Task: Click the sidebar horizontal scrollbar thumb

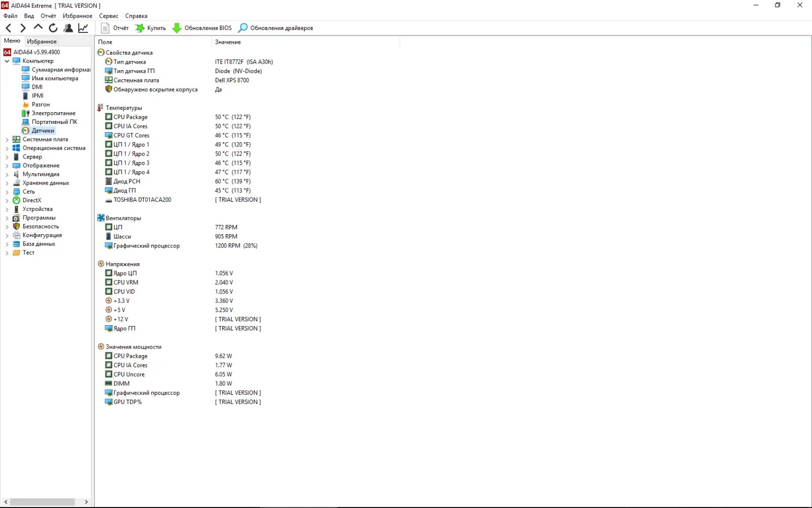Action: pyautogui.click(x=43, y=502)
